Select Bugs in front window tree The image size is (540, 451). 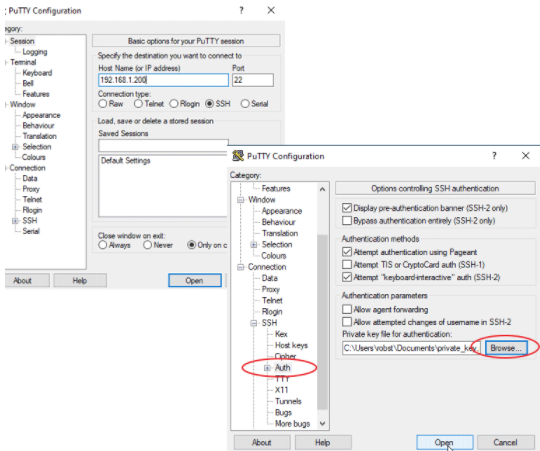283,412
